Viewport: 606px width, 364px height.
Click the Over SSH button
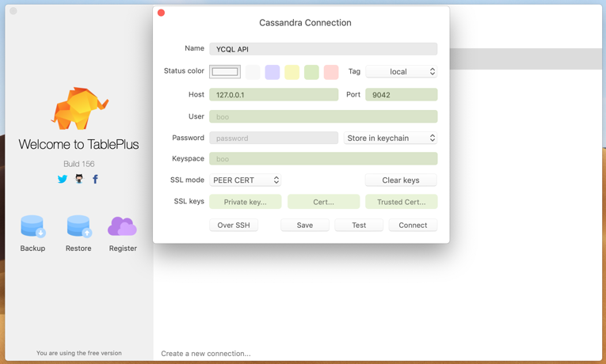click(x=234, y=226)
